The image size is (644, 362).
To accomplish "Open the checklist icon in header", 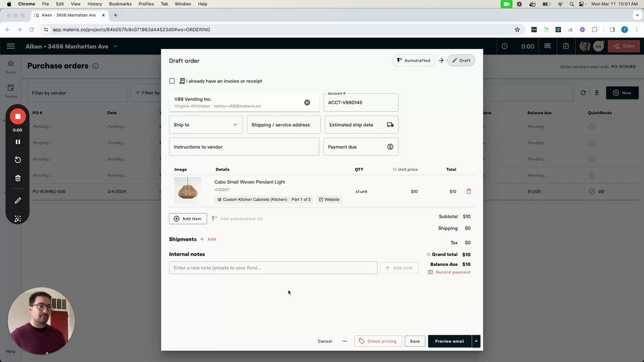I will tap(566, 46).
